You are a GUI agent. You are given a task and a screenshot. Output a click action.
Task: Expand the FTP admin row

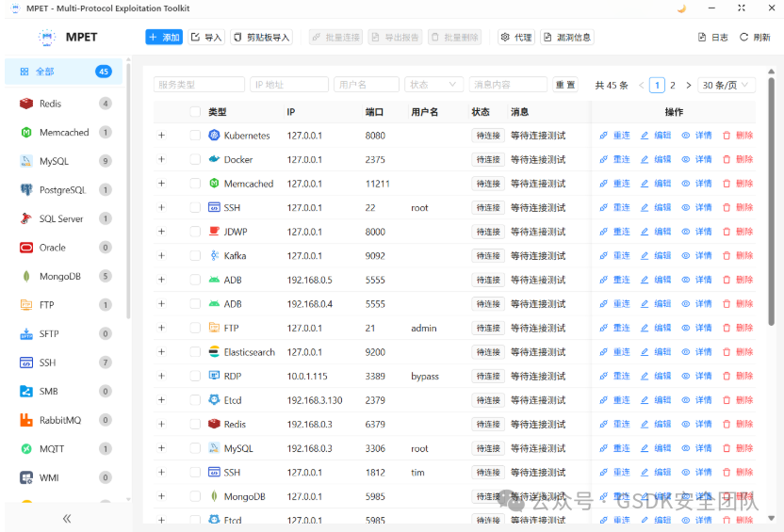tap(161, 328)
